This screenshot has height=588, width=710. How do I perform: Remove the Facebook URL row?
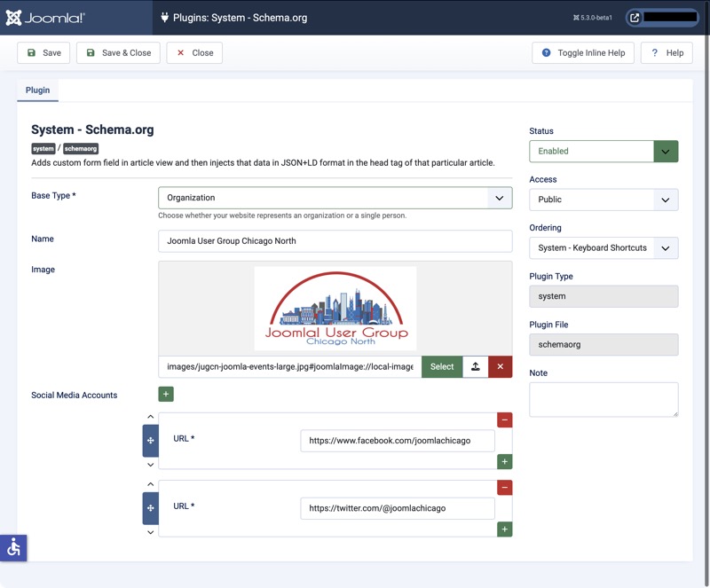tap(504, 419)
